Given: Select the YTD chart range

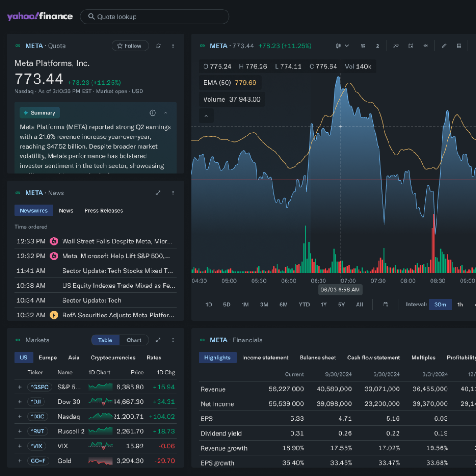Looking at the screenshot, I should [304, 305].
